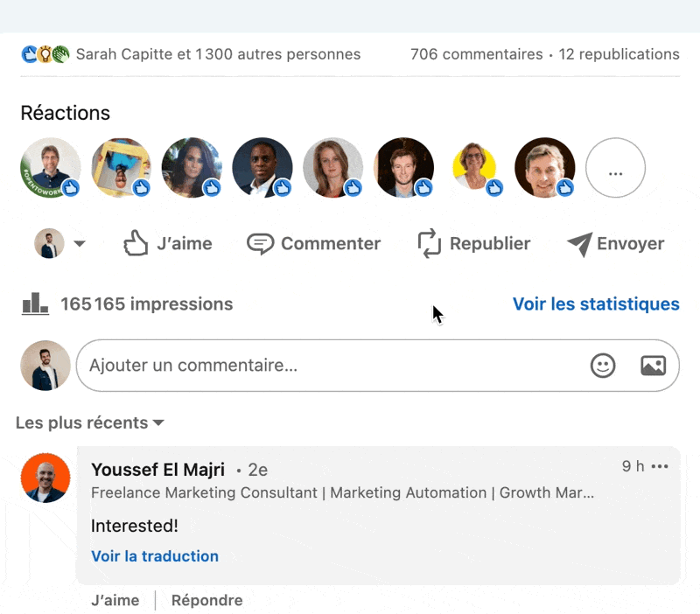This screenshot has height=614, width=700.
Task: Click the Envoyer paper plane icon
Action: click(578, 244)
